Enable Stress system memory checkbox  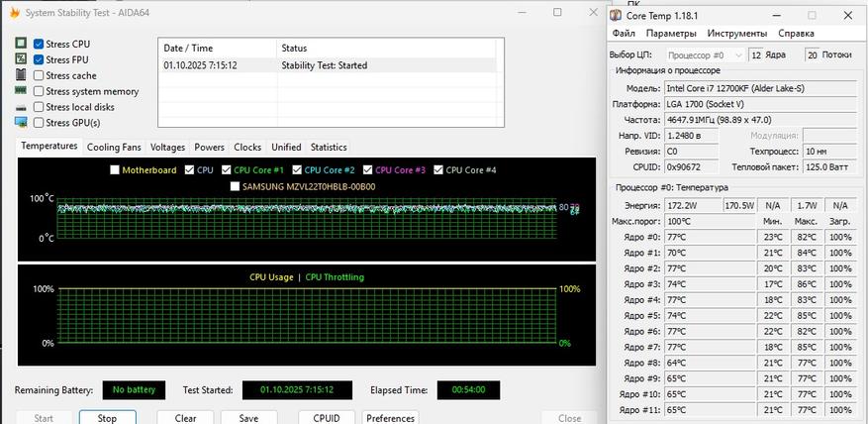[39, 91]
